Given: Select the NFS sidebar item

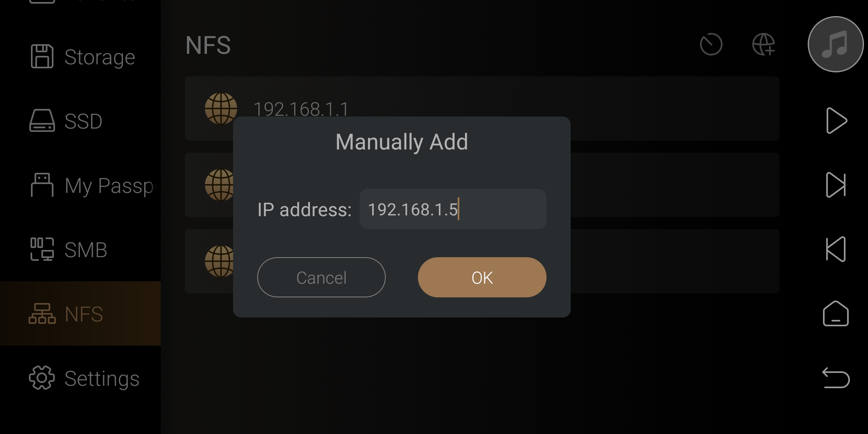Looking at the screenshot, I should 80,313.
